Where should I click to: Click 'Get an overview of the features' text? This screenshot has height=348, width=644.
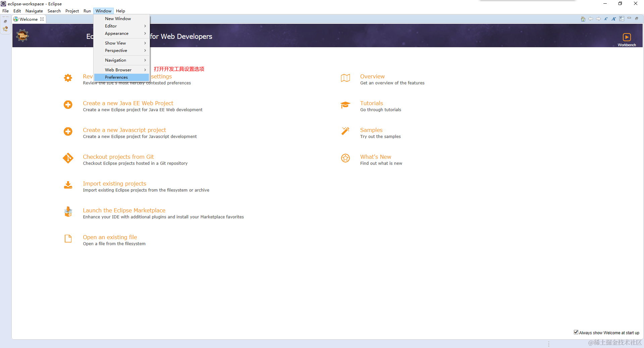(x=392, y=83)
